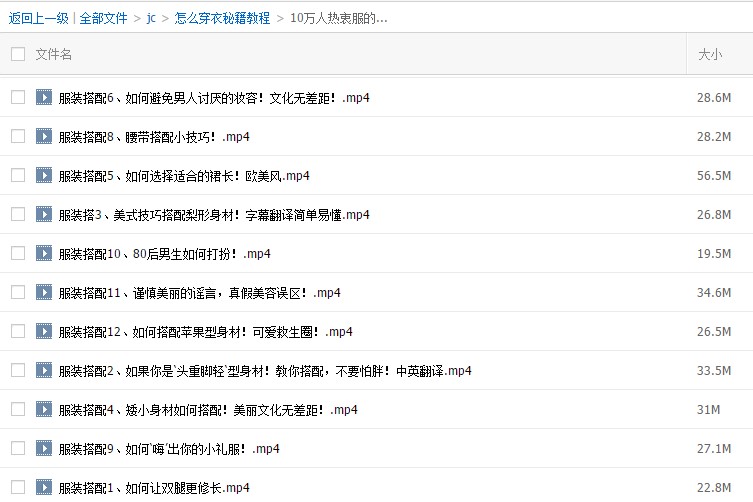
Task: Open 怎么穿衣秘籍教程 breadcrumb folder
Action: (222, 18)
